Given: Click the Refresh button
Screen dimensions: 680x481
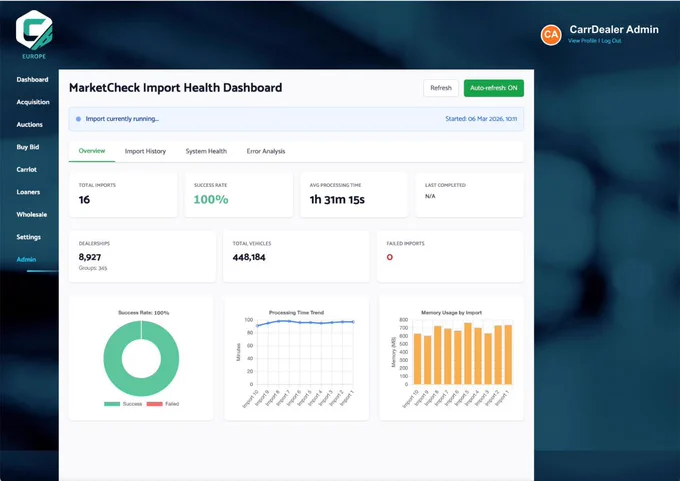Looking at the screenshot, I should (x=441, y=88).
